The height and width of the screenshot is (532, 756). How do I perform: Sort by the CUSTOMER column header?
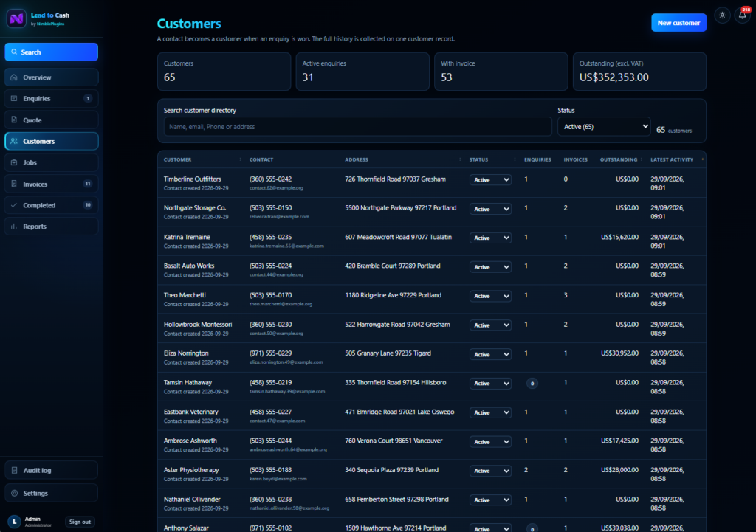click(177, 159)
